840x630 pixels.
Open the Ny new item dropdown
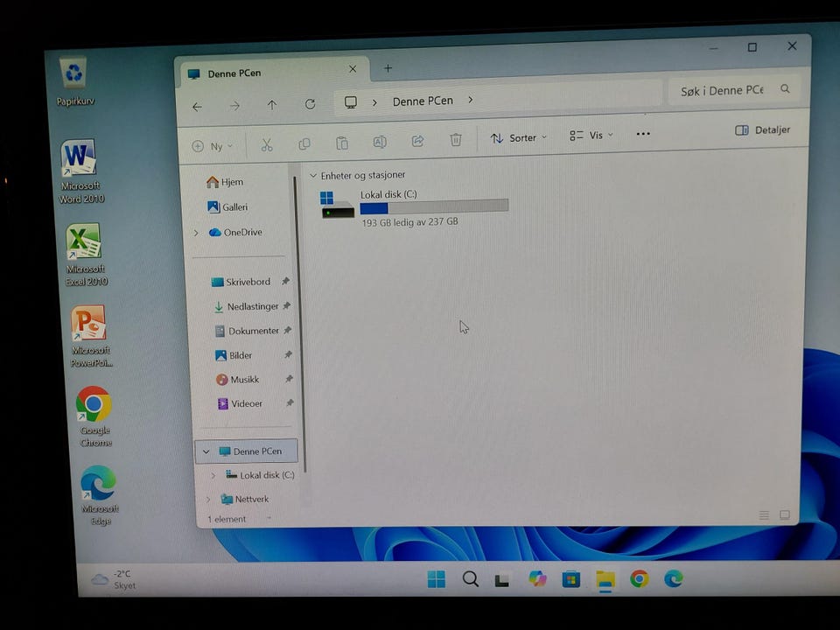click(213, 146)
